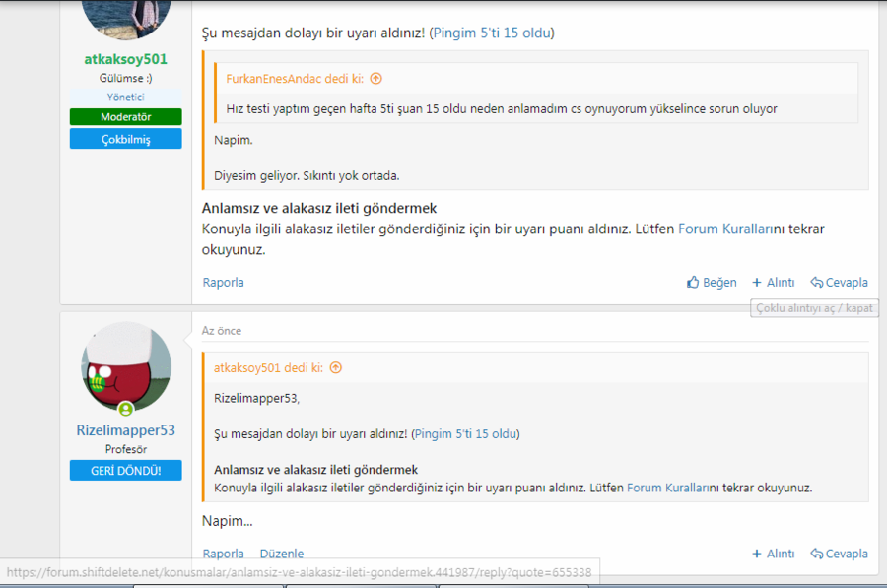This screenshot has height=588, width=887.
Task: Click the Çokbilmiş blue badge
Action: pos(125,139)
